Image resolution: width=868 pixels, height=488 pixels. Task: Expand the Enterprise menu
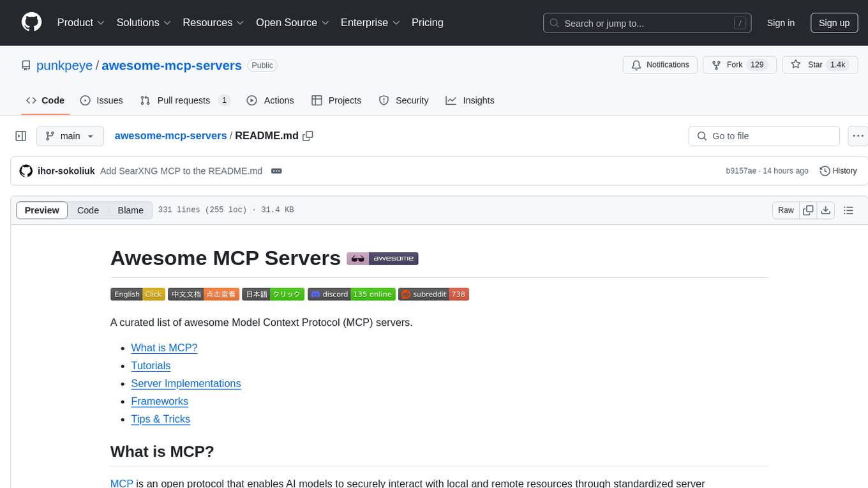coord(370,22)
